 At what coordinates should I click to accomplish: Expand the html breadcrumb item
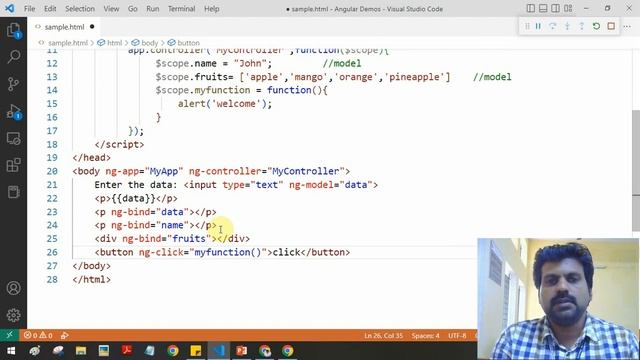(x=114, y=43)
